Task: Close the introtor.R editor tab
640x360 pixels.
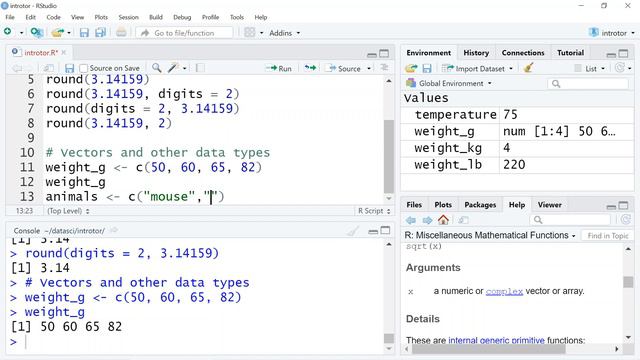Action: click(x=64, y=52)
